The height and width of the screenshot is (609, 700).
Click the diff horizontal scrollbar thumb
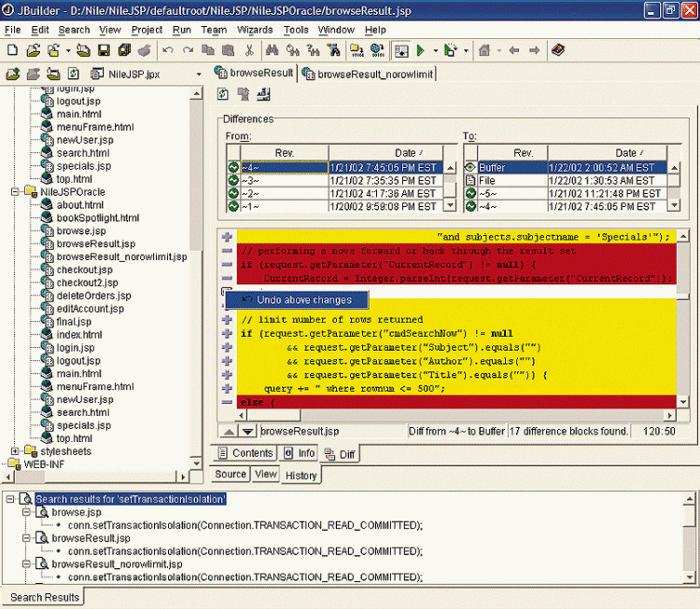(273, 415)
